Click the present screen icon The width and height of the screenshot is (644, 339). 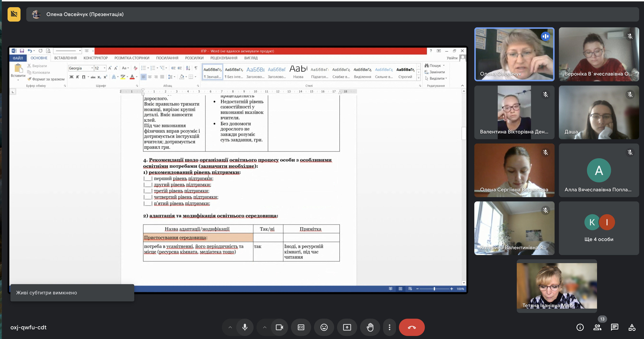pos(347,327)
